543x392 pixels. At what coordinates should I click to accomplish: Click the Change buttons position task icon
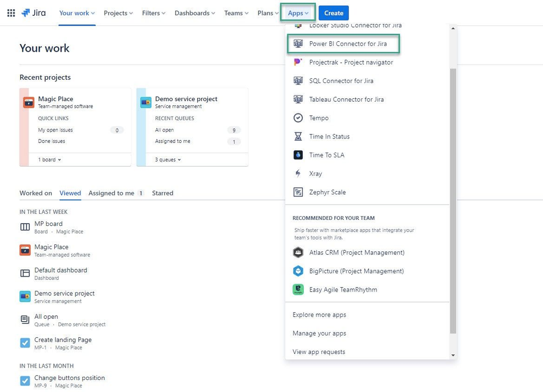pyautogui.click(x=25, y=381)
